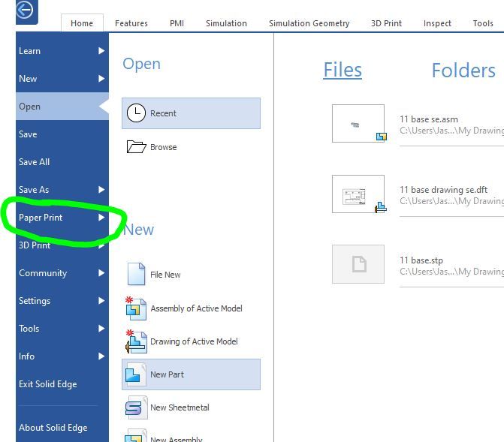Click the New Assembly label

(177, 439)
